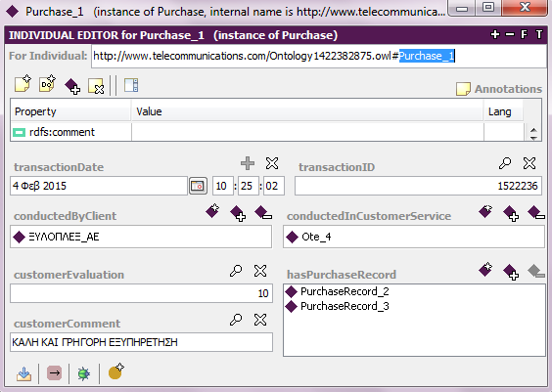Click the plus icon in editor header
The image size is (552, 392).
coord(495,34)
